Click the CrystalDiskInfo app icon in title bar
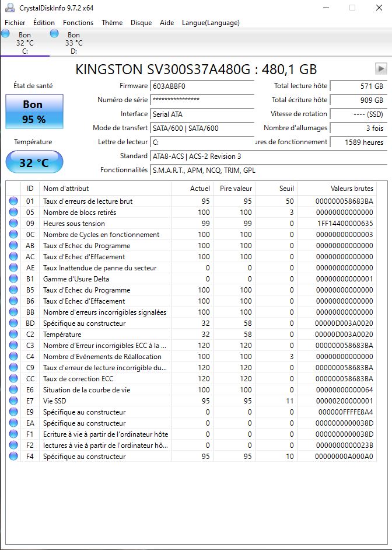Screen dimensions: 392x550 pos(10,8)
